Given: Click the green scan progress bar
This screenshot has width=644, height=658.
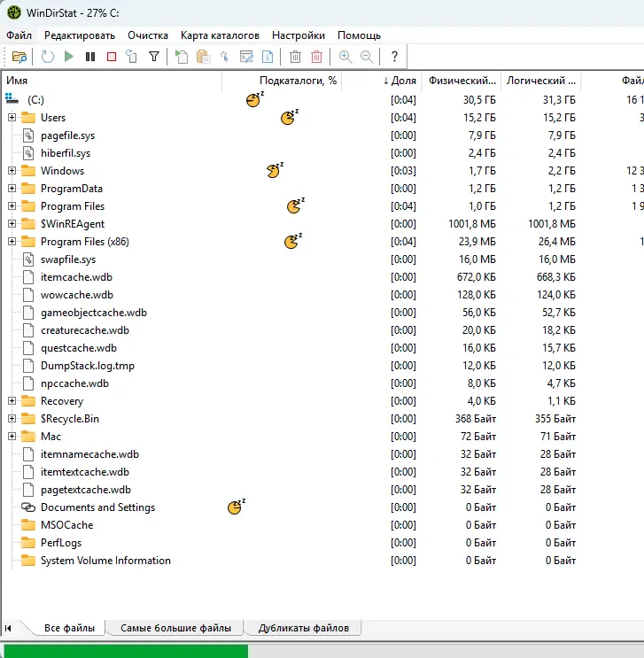Looking at the screenshot, I should pos(126,651).
